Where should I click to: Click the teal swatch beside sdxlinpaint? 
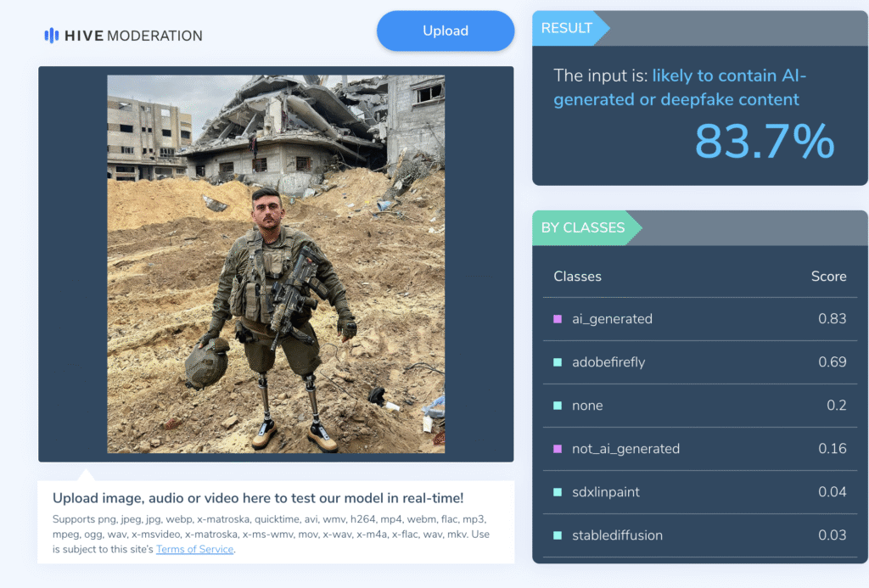(558, 492)
